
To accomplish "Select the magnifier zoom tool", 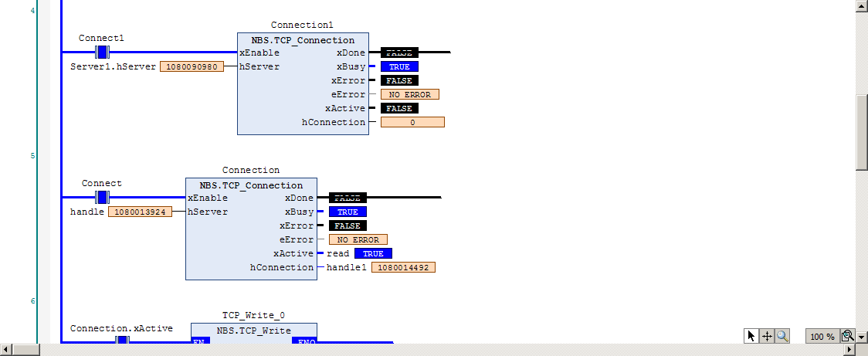I will (x=782, y=336).
